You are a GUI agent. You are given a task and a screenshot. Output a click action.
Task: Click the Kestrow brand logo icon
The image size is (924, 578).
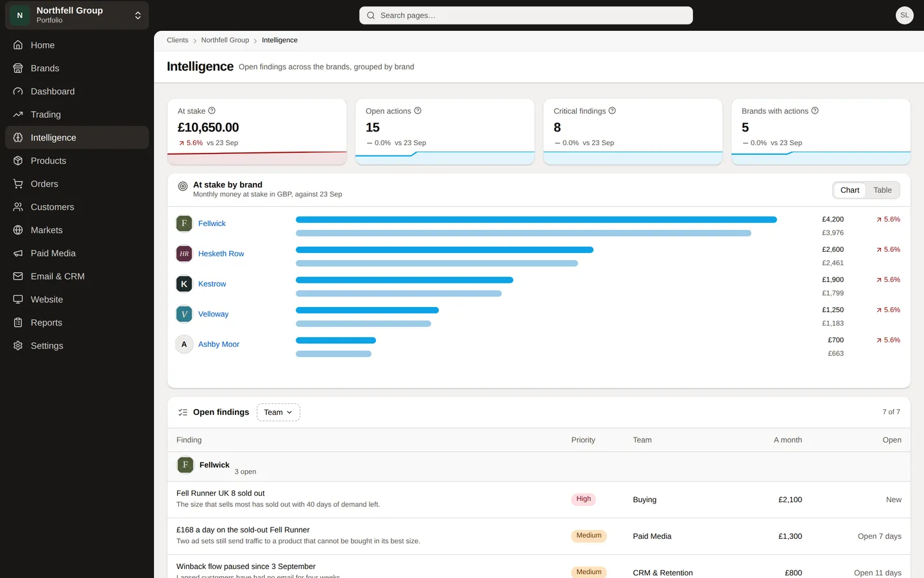click(x=184, y=284)
